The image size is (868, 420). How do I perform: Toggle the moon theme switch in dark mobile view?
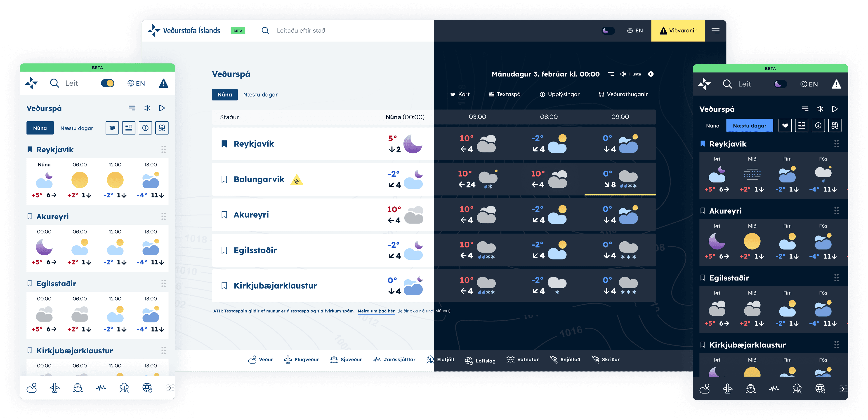(780, 84)
